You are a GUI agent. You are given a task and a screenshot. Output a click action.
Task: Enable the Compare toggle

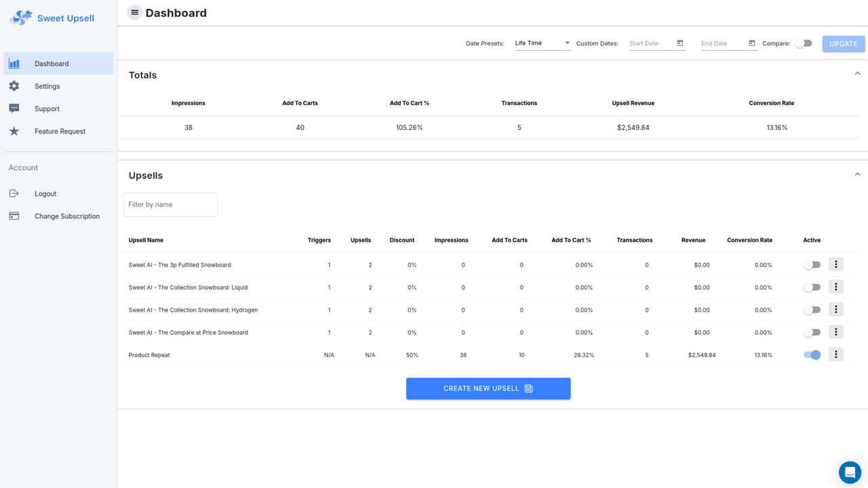[804, 43]
